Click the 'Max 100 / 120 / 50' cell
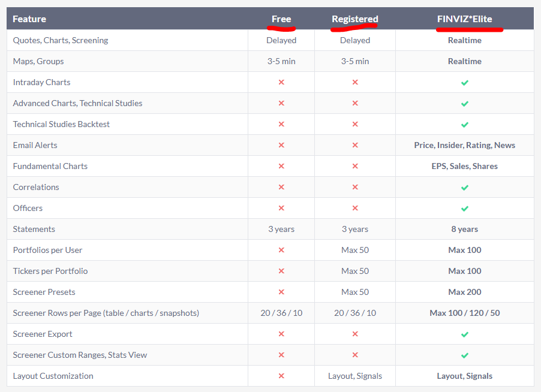This screenshot has width=541, height=392. [465, 313]
